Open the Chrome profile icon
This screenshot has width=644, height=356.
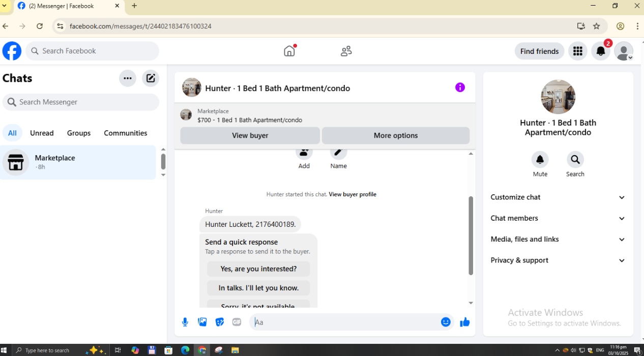(x=620, y=26)
